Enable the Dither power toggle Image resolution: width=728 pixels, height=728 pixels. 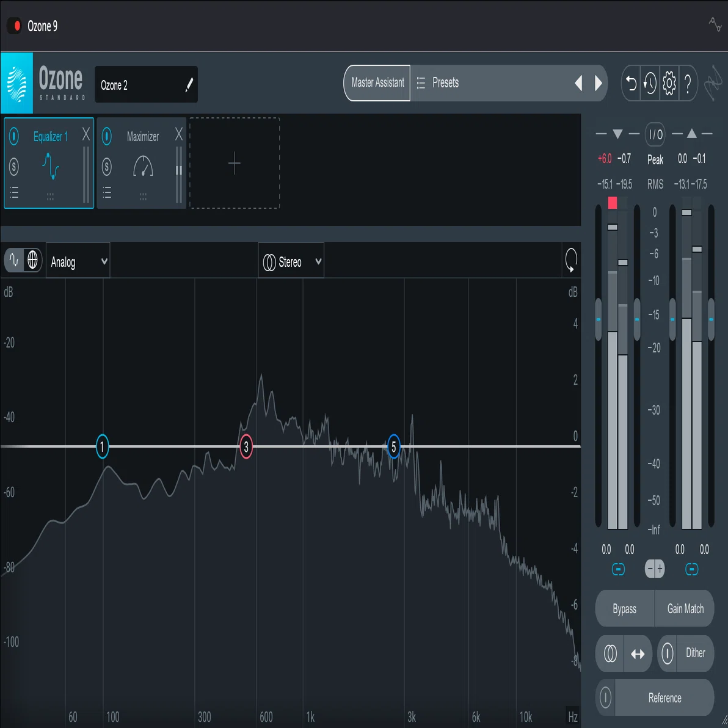pos(667,653)
